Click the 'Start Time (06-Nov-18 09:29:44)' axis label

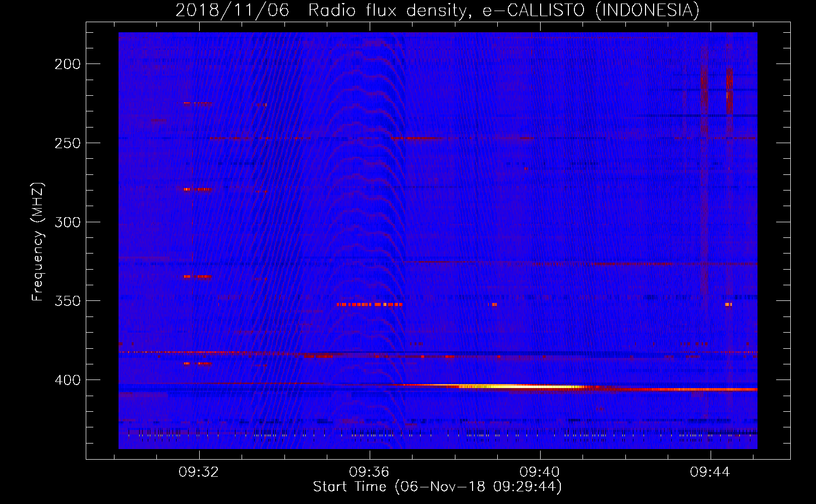point(437,487)
